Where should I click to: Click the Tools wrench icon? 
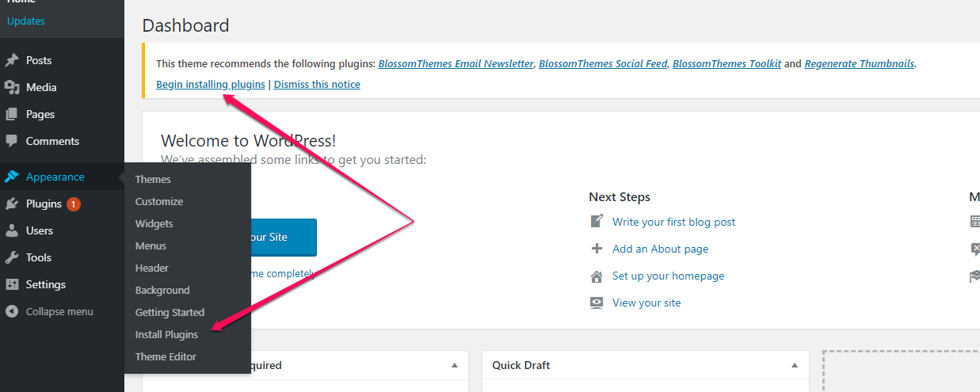[x=12, y=257]
